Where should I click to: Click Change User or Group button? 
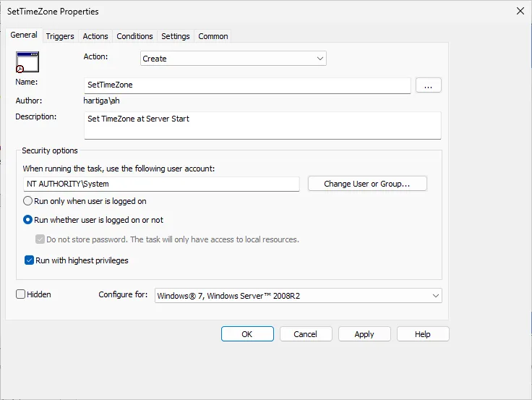pyautogui.click(x=367, y=184)
